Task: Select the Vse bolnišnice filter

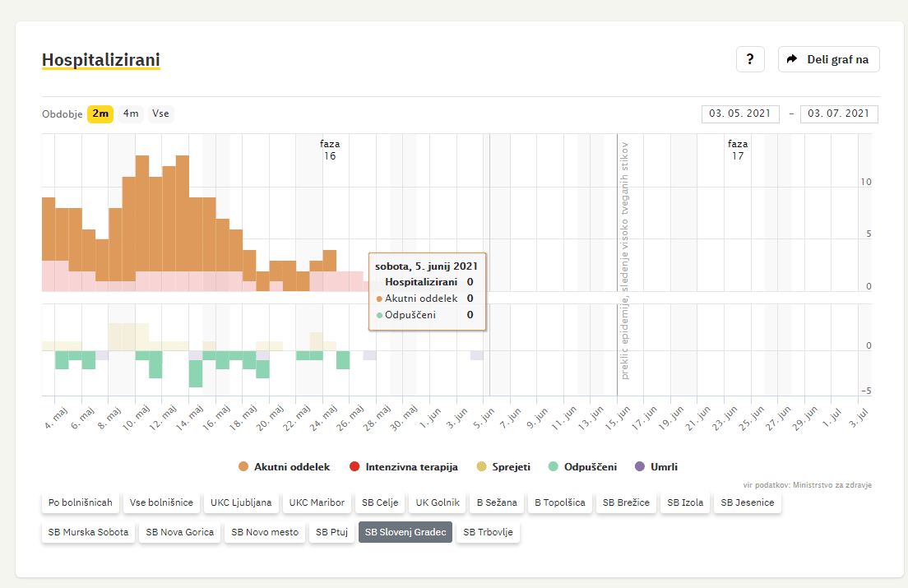Action: pyautogui.click(x=160, y=502)
